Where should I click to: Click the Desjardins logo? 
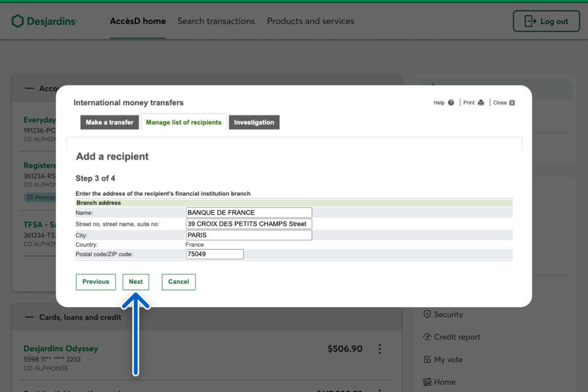[x=45, y=21]
